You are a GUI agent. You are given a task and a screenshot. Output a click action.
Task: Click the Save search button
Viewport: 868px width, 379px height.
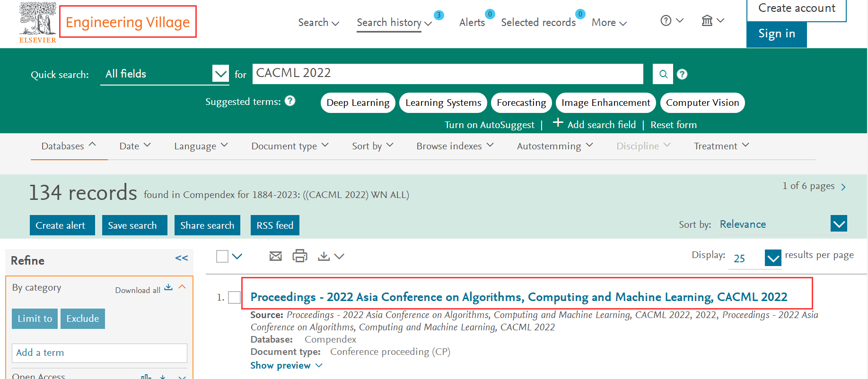(x=135, y=225)
